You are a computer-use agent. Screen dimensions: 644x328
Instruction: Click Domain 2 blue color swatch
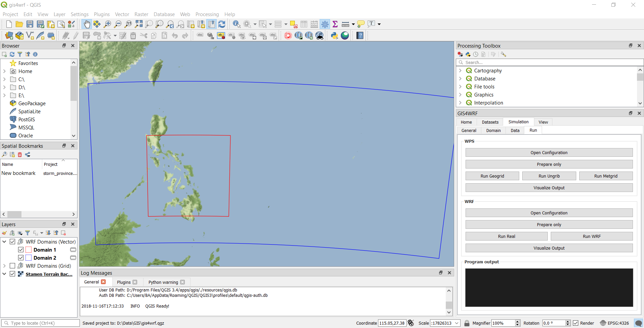pos(29,258)
